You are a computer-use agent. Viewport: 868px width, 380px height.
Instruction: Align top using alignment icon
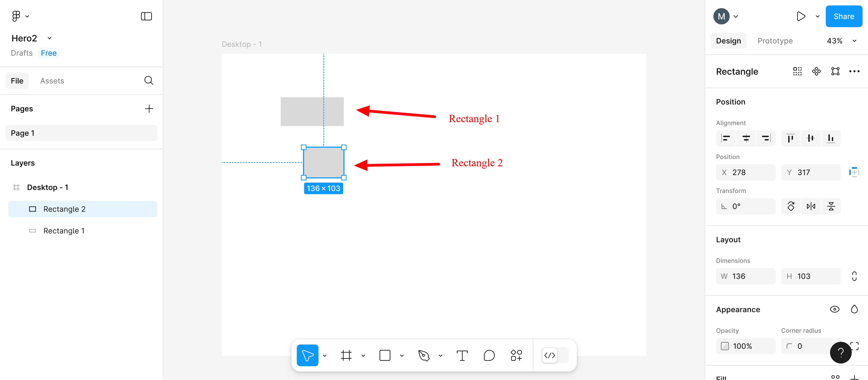pos(790,138)
